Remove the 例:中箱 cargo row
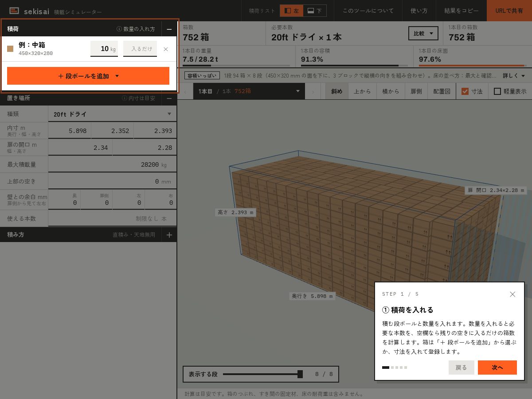532x399 pixels. click(166, 49)
